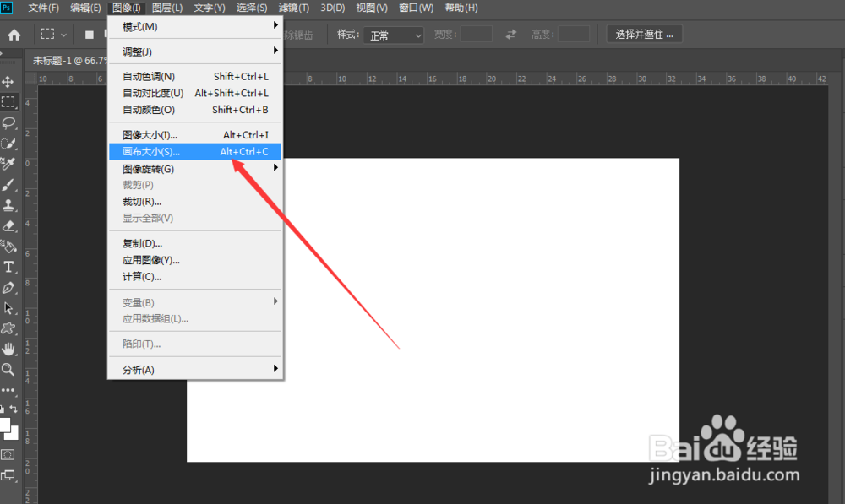Viewport: 845px width, 504px height.
Task: Select the Move tool
Action: click(8, 82)
